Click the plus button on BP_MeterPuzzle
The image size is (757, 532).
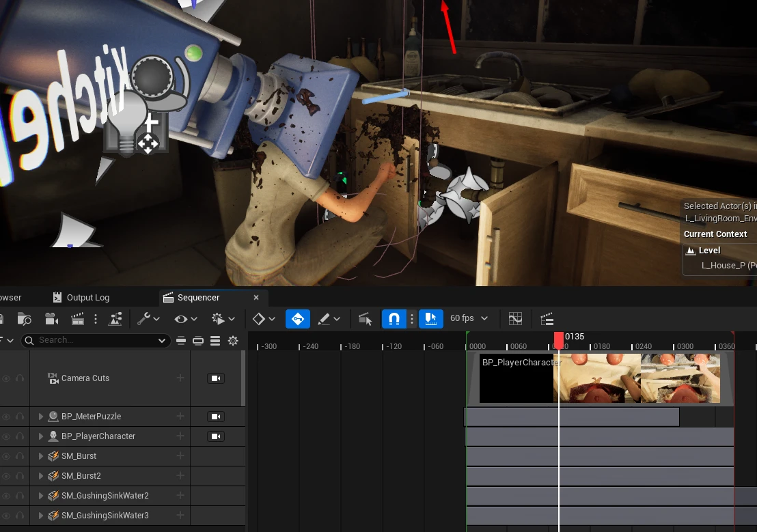coord(180,416)
